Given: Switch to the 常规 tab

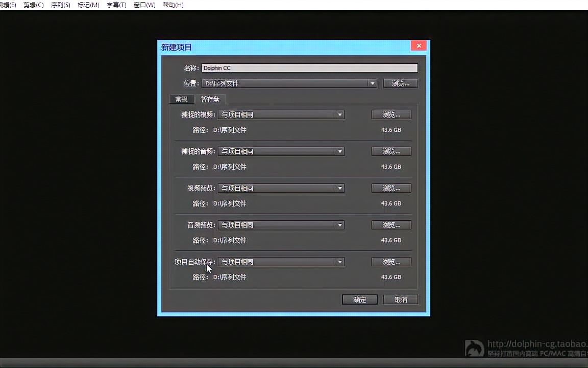Looking at the screenshot, I should (x=181, y=99).
